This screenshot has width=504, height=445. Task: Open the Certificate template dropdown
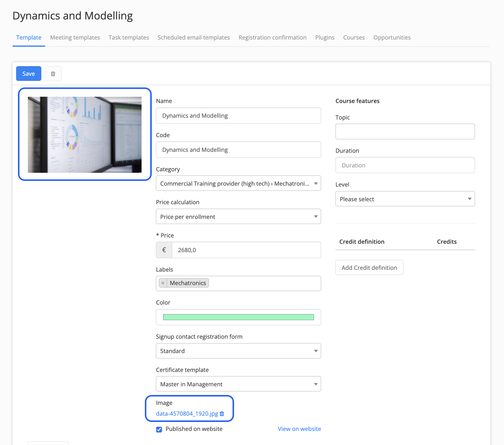[239, 384]
